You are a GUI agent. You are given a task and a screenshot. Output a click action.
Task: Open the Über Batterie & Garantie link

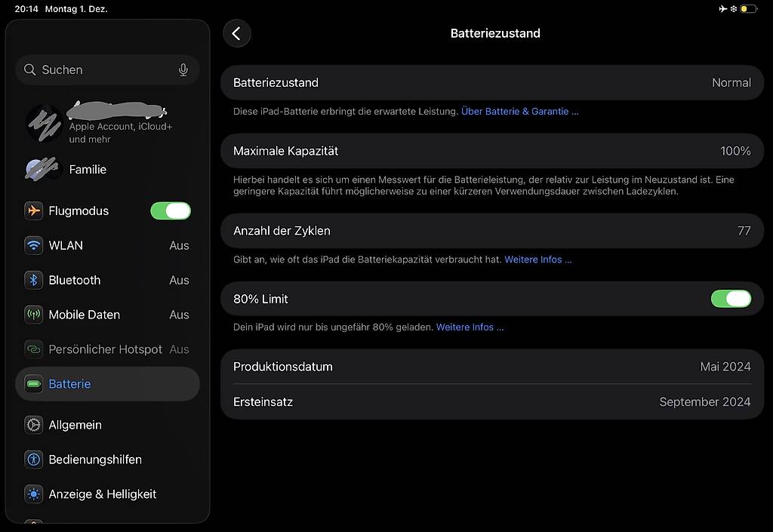tap(519, 111)
